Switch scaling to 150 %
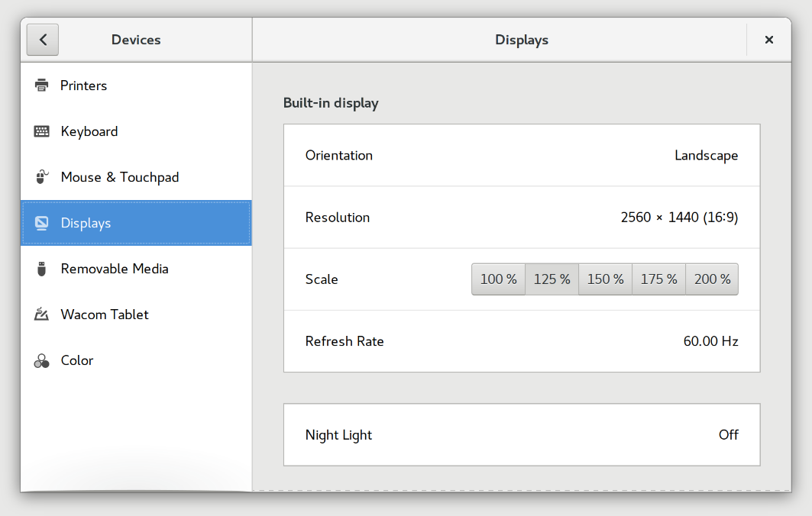Viewport: 812px width, 516px height. (x=605, y=279)
